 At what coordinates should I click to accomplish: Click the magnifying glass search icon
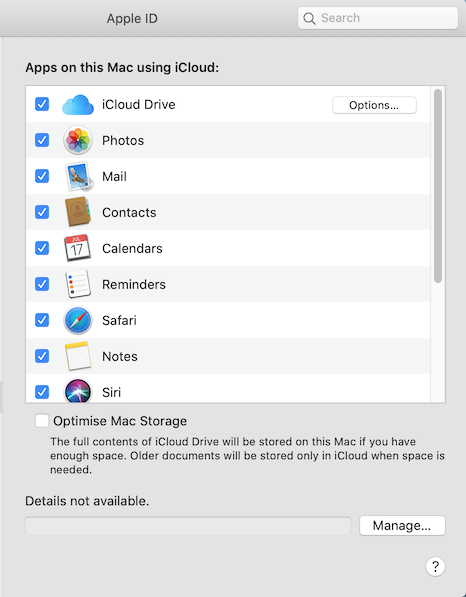click(309, 18)
